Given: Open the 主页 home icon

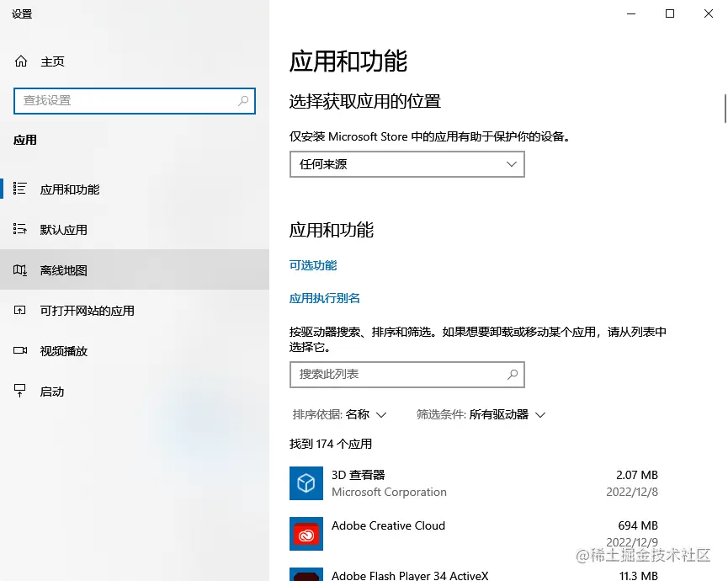Looking at the screenshot, I should click(21, 61).
